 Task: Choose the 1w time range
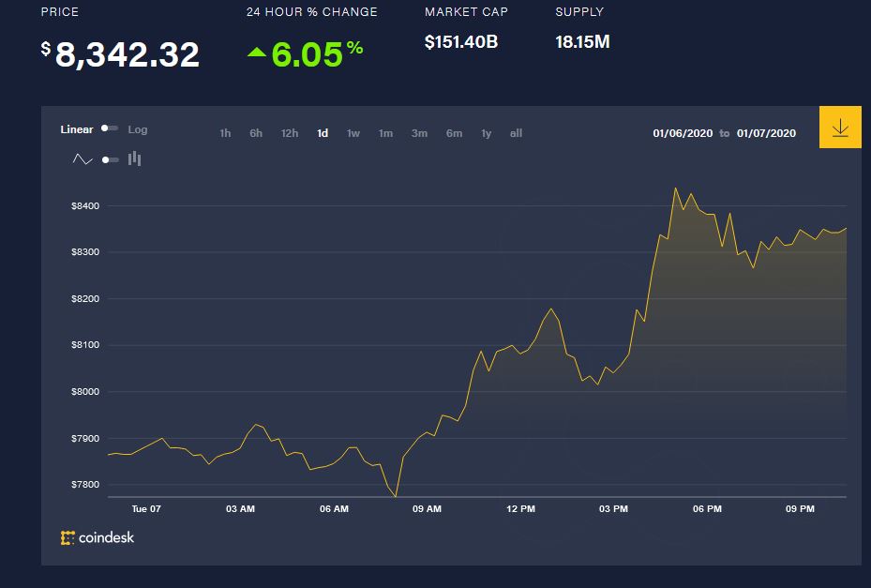click(x=353, y=133)
